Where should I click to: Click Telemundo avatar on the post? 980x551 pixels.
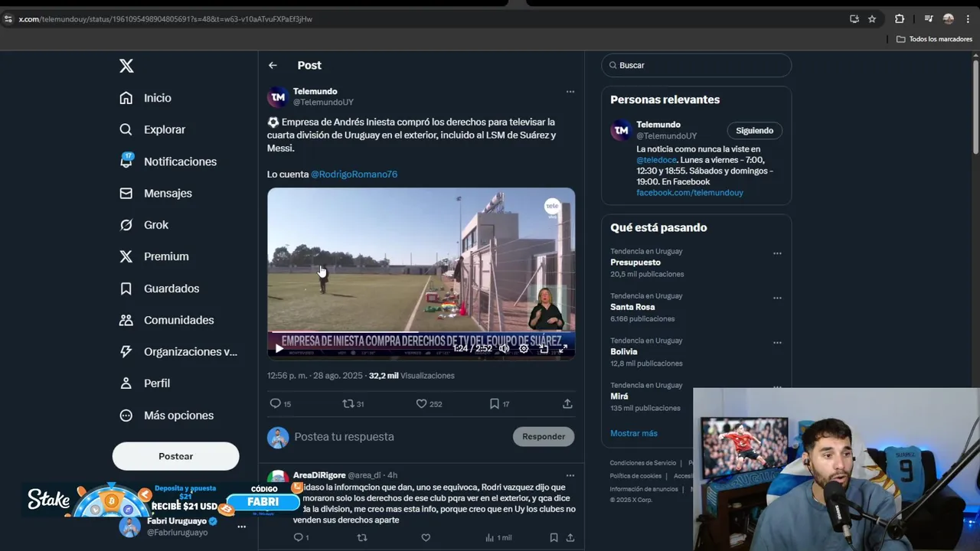pyautogui.click(x=277, y=97)
